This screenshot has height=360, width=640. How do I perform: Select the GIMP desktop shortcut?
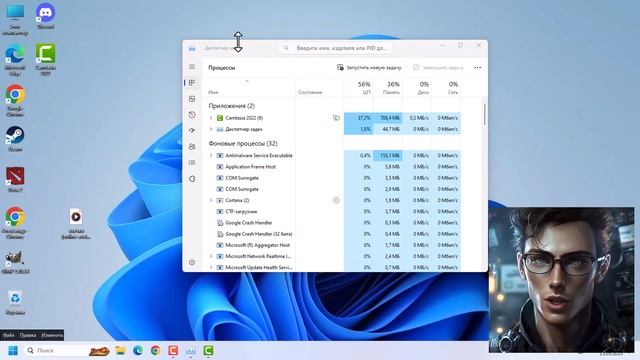(x=15, y=262)
